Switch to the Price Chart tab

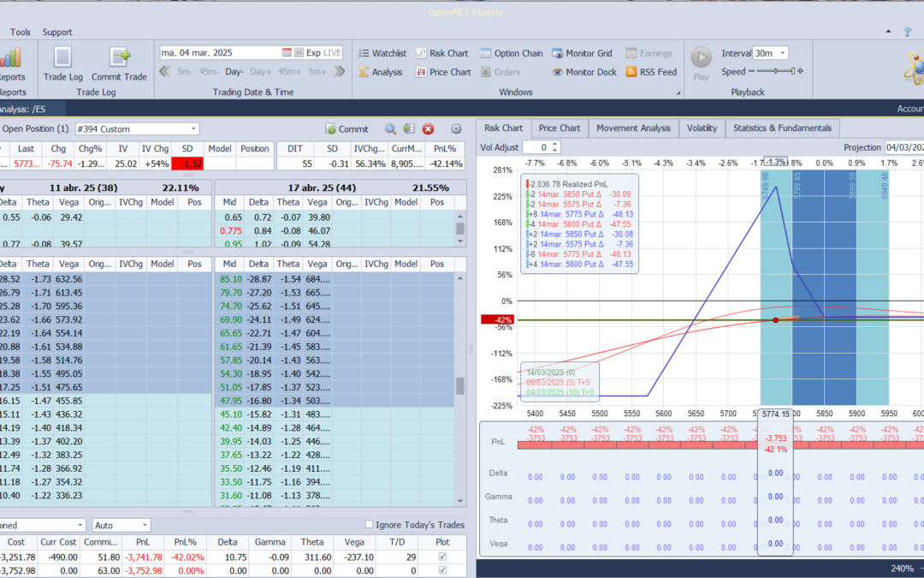pyautogui.click(x=560, y=128)
